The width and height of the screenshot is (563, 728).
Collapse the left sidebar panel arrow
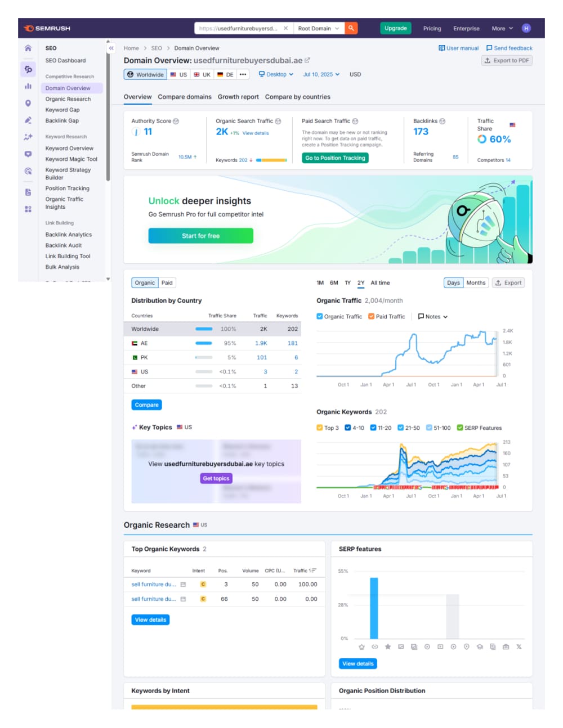click(111, 48)
